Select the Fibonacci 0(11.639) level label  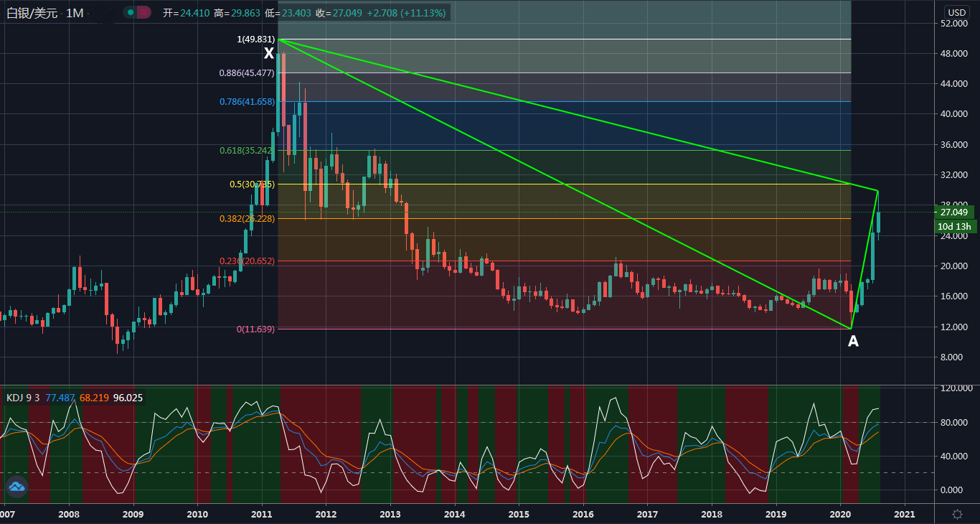click(255, 329)
